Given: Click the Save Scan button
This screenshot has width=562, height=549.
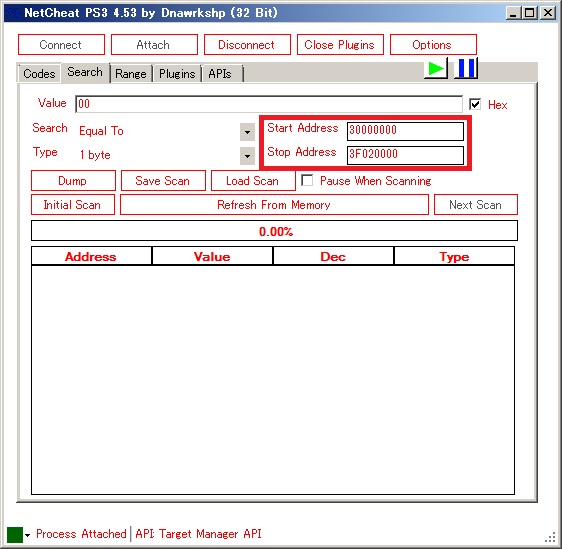Looking at the screenshot, I should click(x=163, y=181).
